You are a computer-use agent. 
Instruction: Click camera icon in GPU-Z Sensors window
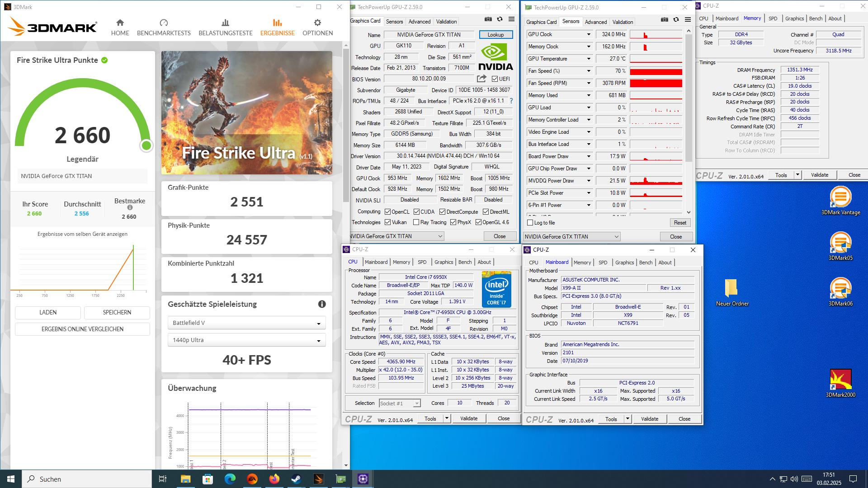[x=664, y=19]
